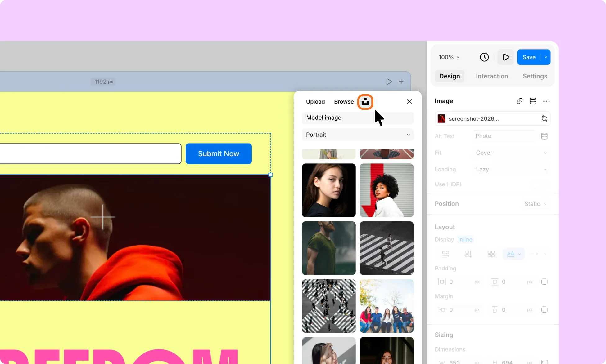Screen dimensions: 606x364
Task: Select the single crosswalk aerial thumbnail
Action: [x=387, y=248]
